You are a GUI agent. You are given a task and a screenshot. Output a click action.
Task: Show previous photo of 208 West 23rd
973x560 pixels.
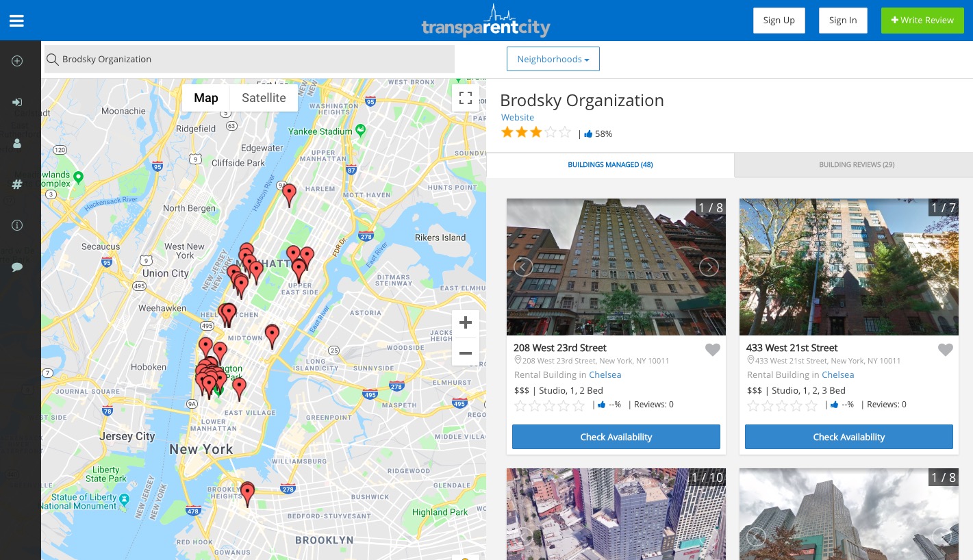523,267
